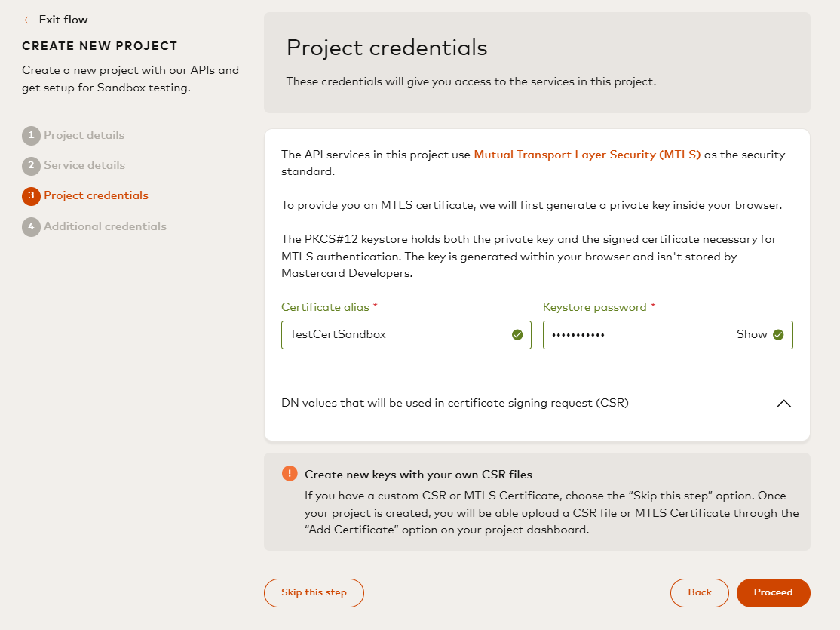
Task: Click the step 2 number circle
Action: click(x=31, y=166)
